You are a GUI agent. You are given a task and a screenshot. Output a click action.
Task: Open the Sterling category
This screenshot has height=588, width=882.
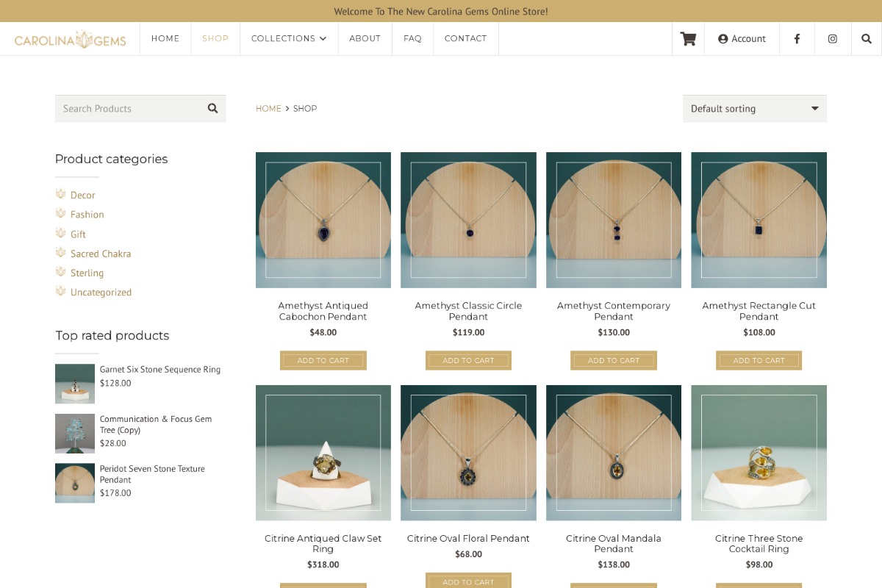point(87,273)
